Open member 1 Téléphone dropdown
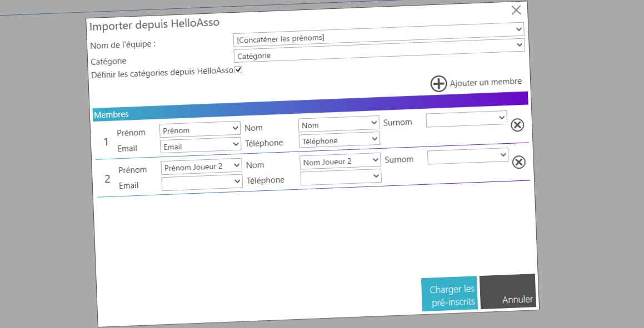 coord(339,140)
